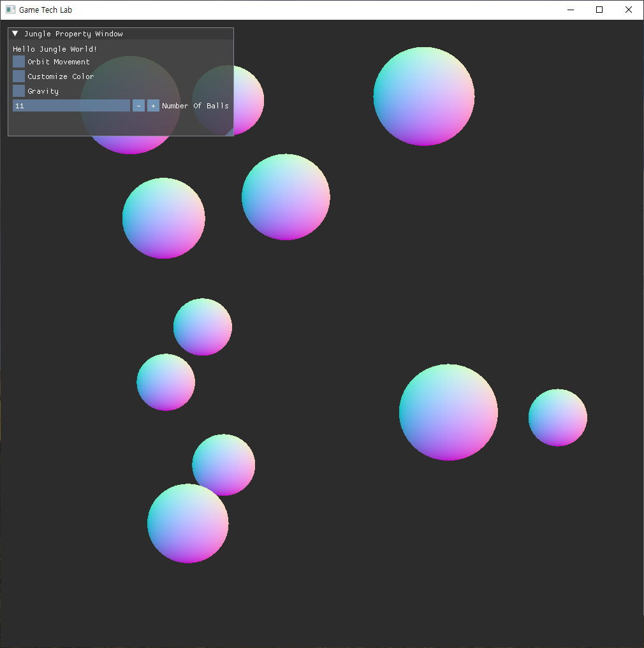Click the property window resize grip corner
This screenshot has width=644, height=648.
tap(230, 132)
